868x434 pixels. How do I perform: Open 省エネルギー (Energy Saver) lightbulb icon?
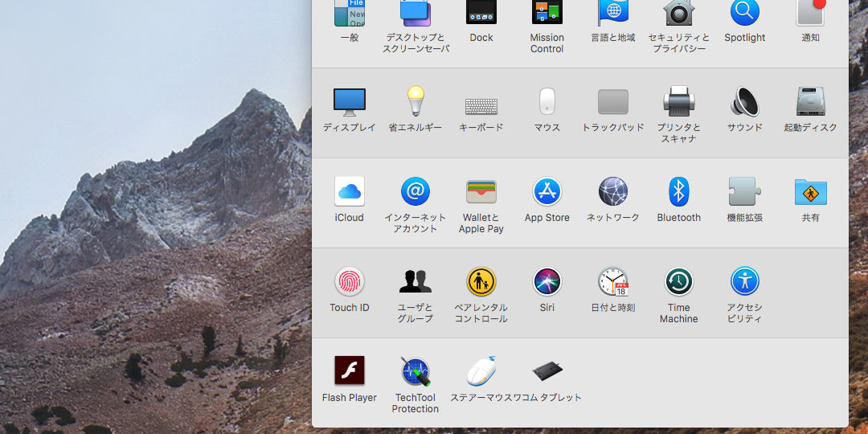pos(416,100)
